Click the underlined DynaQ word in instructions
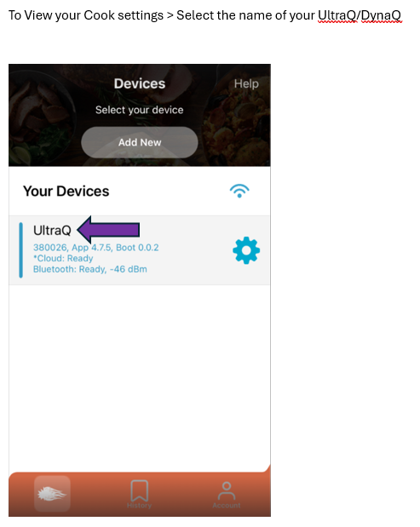The width and height of the screenshot is (420, 527). click(x=382, y=15)
